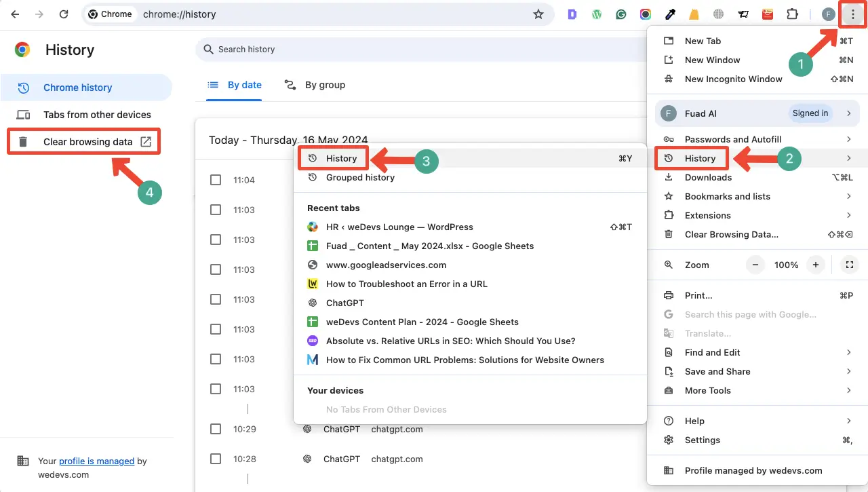Click the open-in-new-tab icon after Clear browsing data

(146, 142)
